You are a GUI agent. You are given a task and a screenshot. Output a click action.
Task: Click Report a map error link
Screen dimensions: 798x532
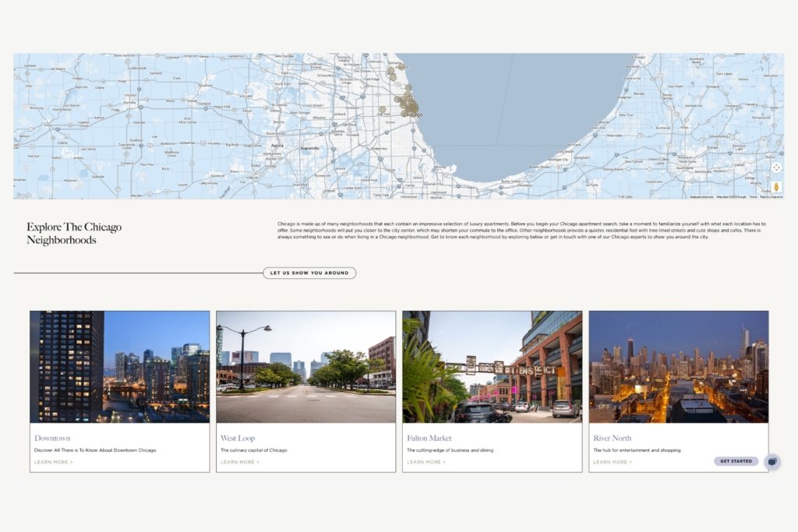pyautogui.click(x=772, y=197)
